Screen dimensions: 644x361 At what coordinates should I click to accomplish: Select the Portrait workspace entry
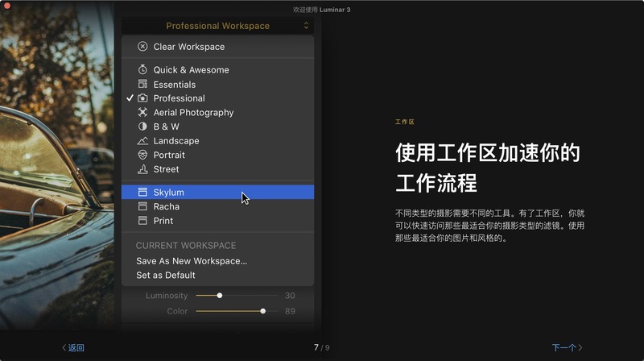(x=217, y=155)
